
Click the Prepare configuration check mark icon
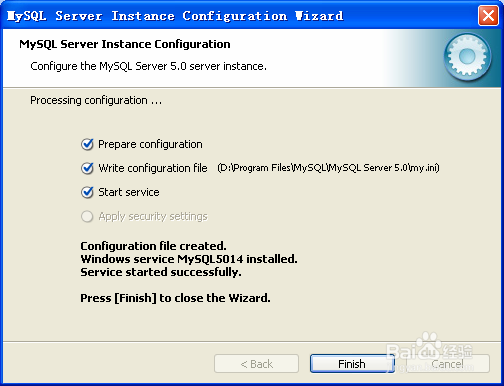[87, 144]
